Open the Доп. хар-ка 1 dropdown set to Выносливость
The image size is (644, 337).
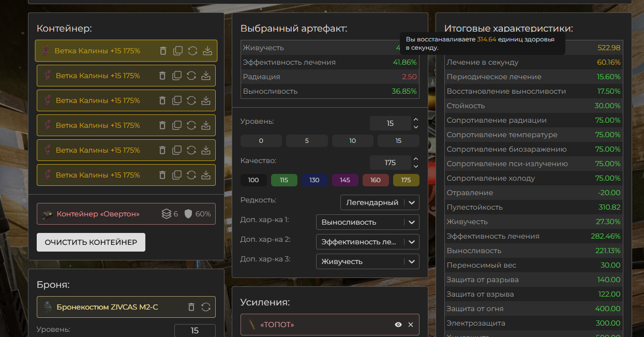pyautogui.click(x=367, y=222)
